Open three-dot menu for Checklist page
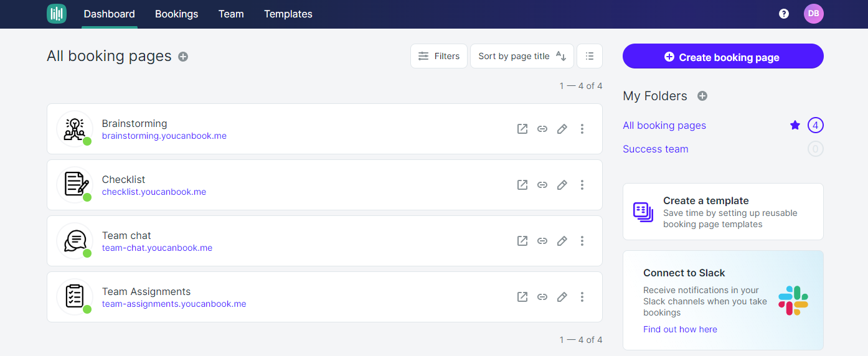Screen dimensions: 868x356 [x=582, y=185]
